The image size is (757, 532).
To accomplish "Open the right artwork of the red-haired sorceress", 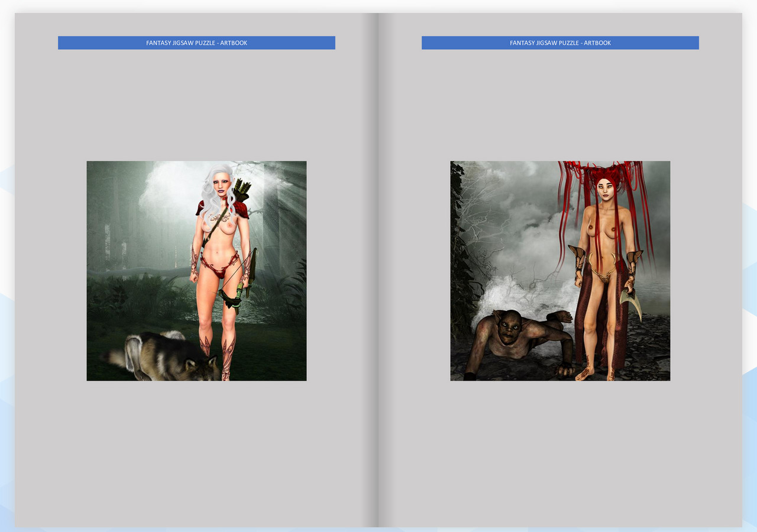I will pyautogui.click(x=560, y=270).
